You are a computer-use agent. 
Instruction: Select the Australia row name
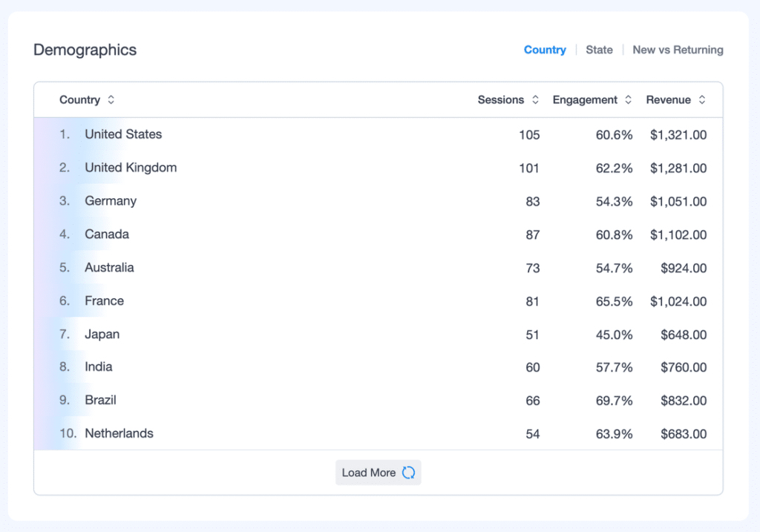tap(109, 267)
